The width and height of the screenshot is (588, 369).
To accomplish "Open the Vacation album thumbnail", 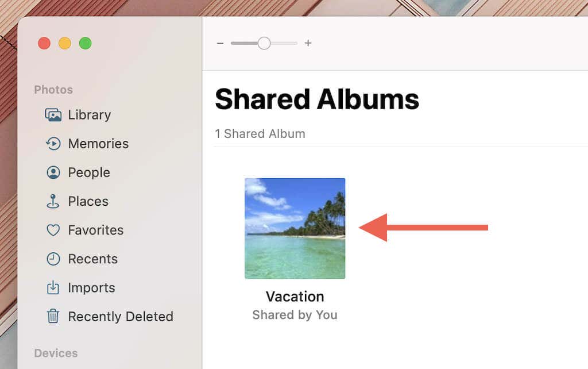I will [295, 228].
